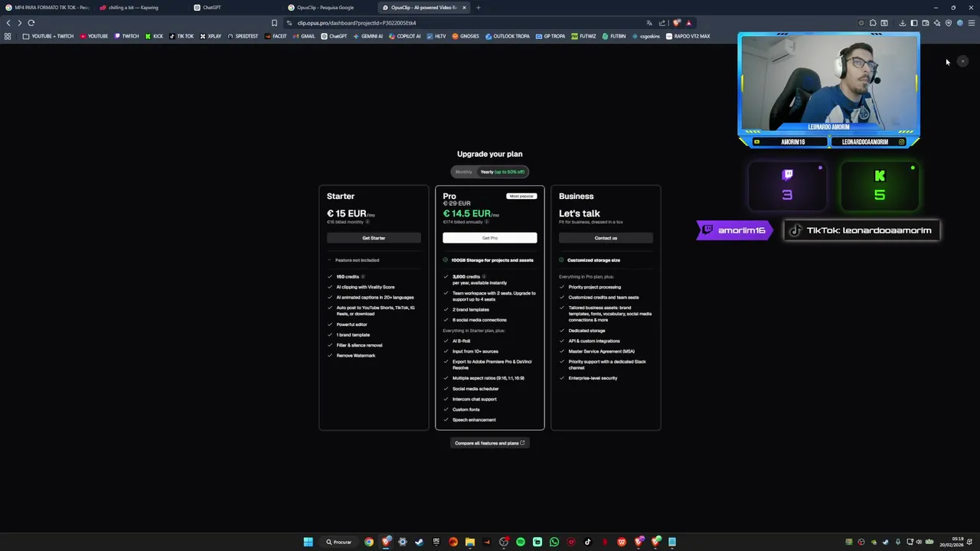The height and width of the screenshot is (551, 980).
Task: Open browser profile avatar icon
Action: click(960, 23)
